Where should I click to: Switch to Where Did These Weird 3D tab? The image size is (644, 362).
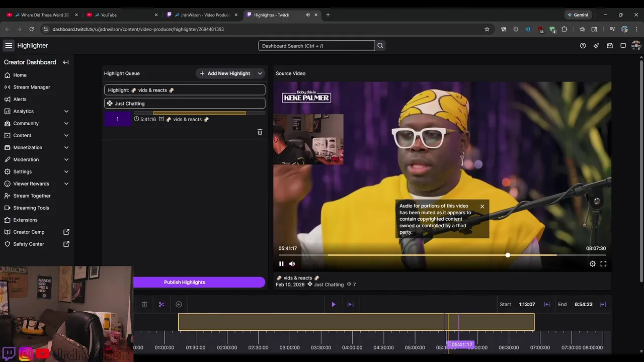(x=42, y=15)
